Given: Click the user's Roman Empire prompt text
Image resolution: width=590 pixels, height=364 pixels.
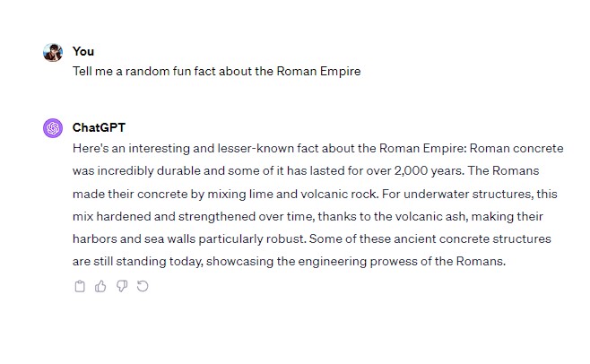Looking at the screenshot, I should (x=216, y=72).
